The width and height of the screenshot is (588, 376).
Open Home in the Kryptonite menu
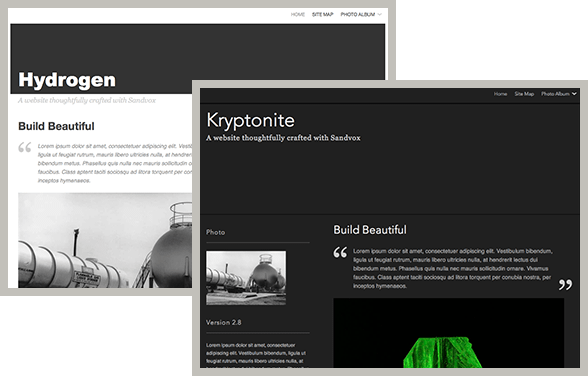click(500, 94)
